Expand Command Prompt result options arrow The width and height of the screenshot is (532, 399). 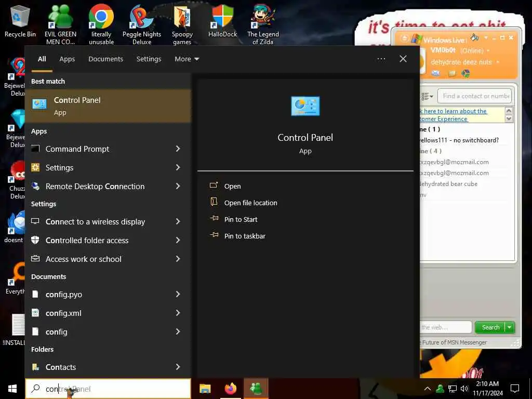[178, 149]
